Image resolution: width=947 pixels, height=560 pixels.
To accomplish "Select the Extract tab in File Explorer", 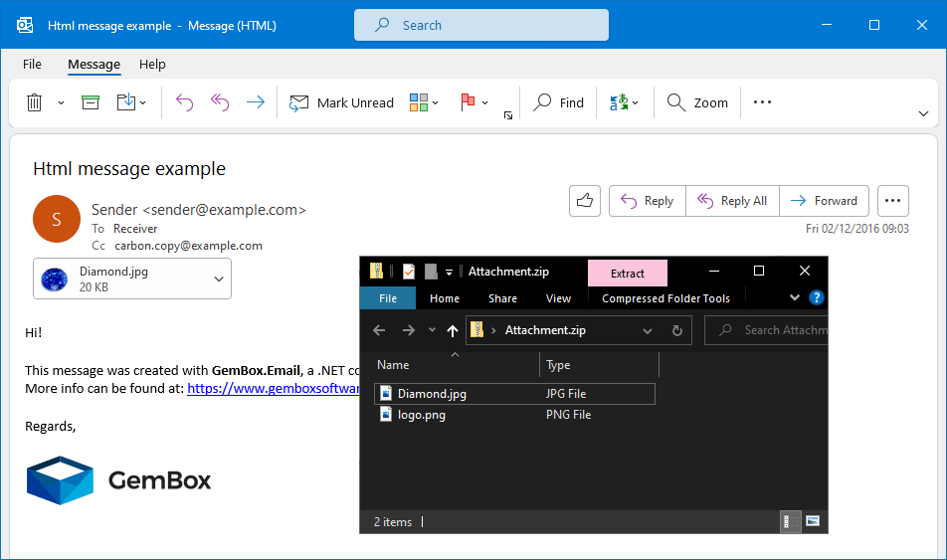I will click(628, 274).
